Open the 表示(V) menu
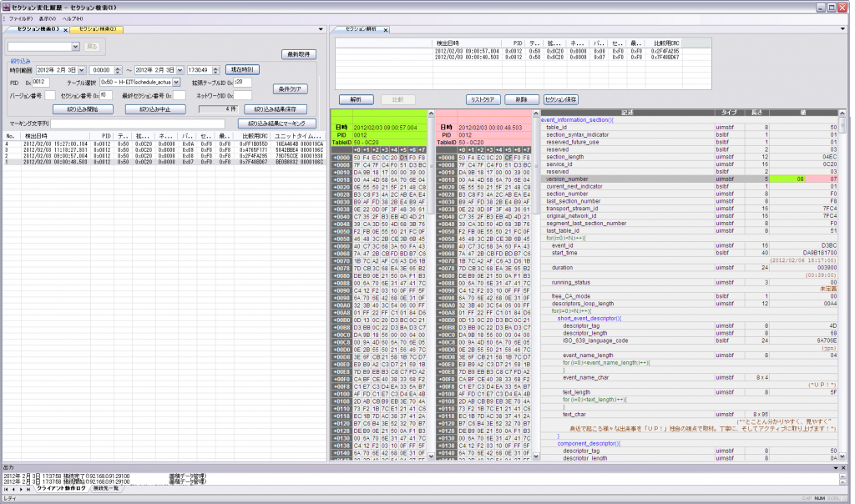The height and width of the screenshot is (504, 855). (x=47, y=18)
